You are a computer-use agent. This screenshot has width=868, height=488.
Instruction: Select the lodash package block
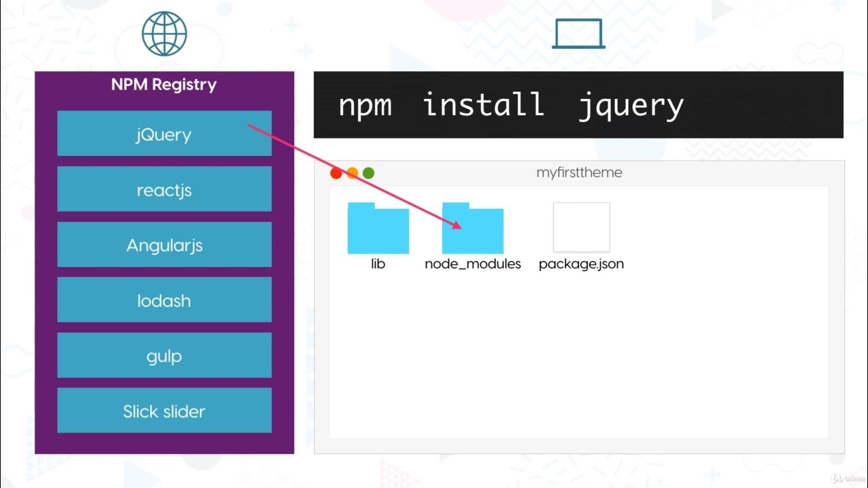[x=164, y=300]
